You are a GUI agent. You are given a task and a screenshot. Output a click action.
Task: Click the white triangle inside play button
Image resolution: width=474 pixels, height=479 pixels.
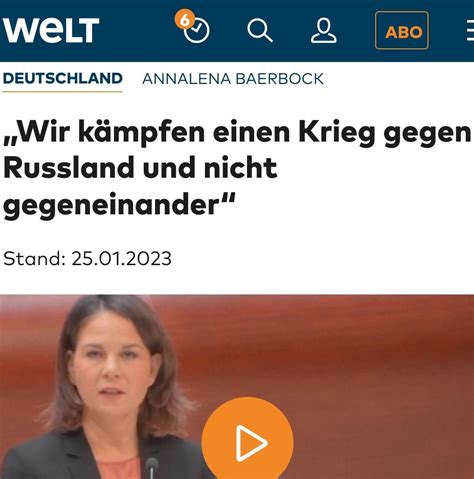(251, 443)
